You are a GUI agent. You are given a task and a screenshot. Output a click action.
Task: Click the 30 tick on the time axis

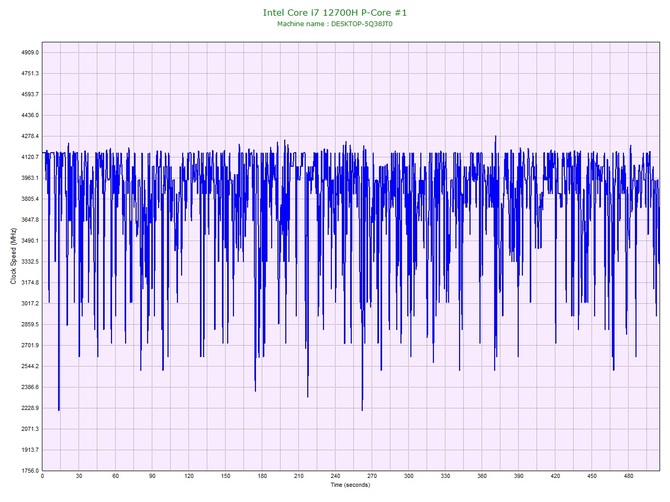point(79,476)
